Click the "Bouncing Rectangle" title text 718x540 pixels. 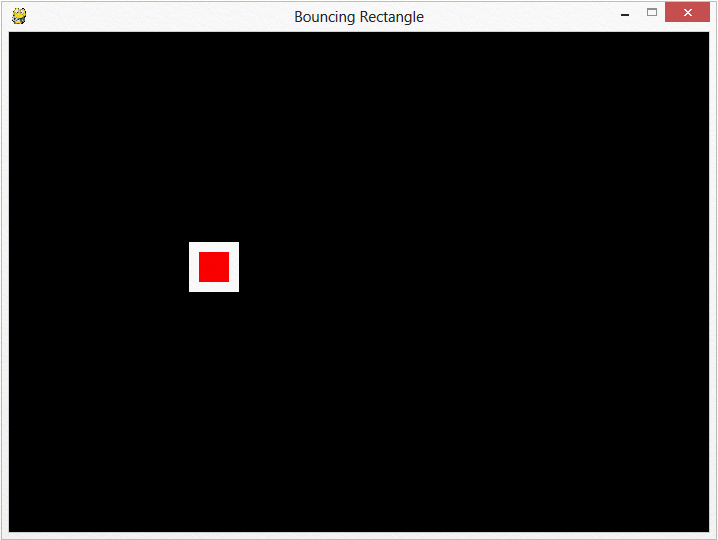(x=359, y=17)
